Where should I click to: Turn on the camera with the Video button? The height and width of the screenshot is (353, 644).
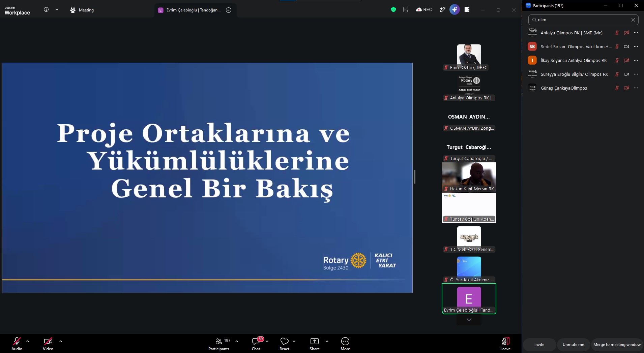48,344
